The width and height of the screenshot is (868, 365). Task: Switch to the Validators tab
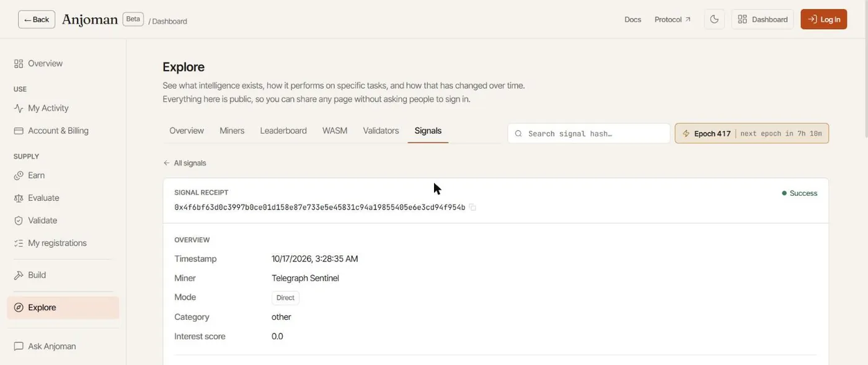(x=381, y=131)
